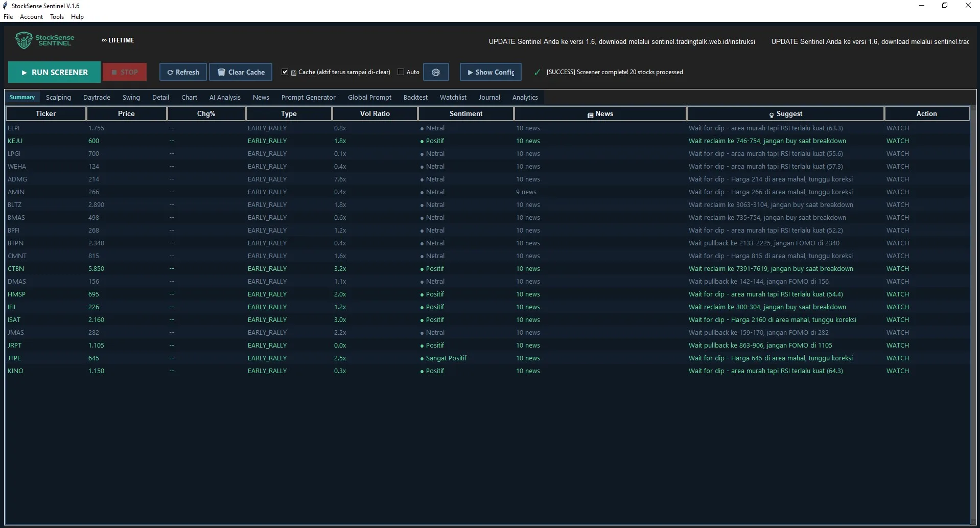Viewport: 980px width, 528px height.
Task: Click the scrolling UPDATE Sentinel announcement text
Action: pyautogui.click(x=622, y=41)
